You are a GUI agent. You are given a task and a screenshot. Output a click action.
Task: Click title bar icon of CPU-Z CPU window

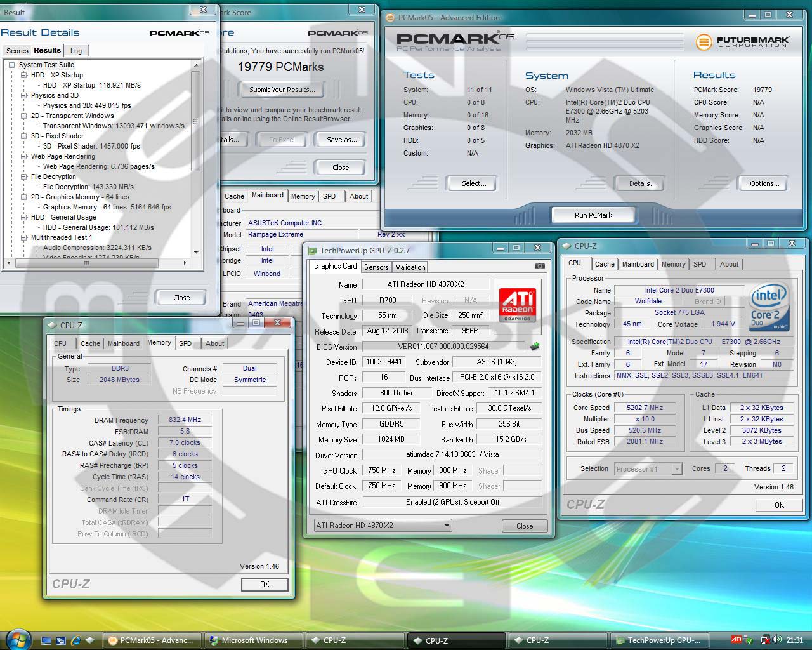click(566, 246)
